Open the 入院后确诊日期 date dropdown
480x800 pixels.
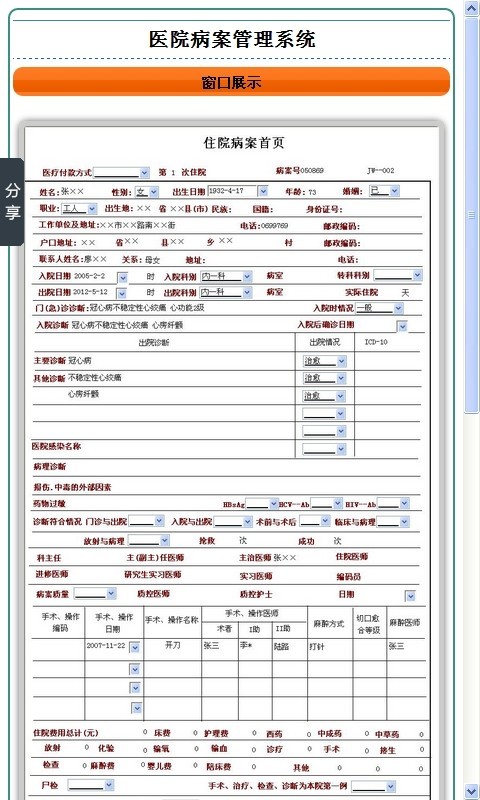[402, 326]
